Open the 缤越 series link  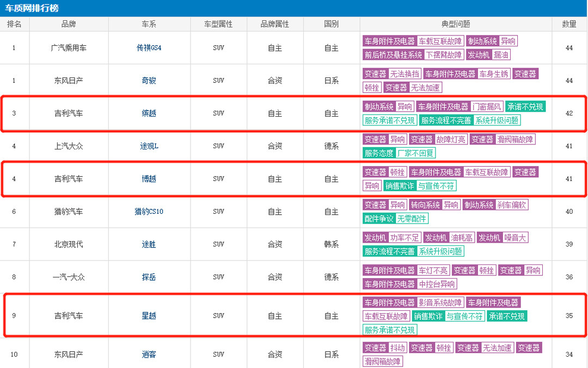pos(149,113)
